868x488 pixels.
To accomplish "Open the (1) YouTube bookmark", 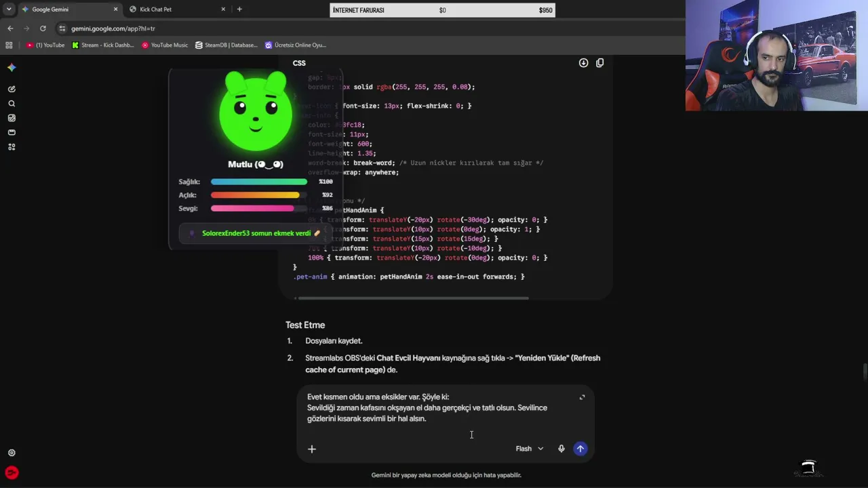I will coord(45,45).
